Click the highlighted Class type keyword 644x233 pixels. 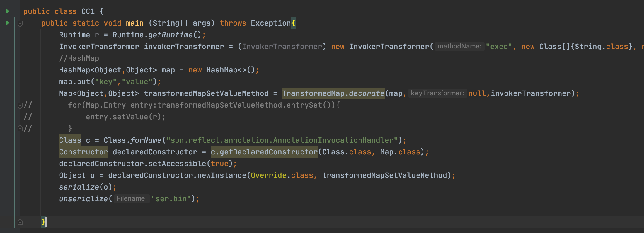tap(70, 140)
